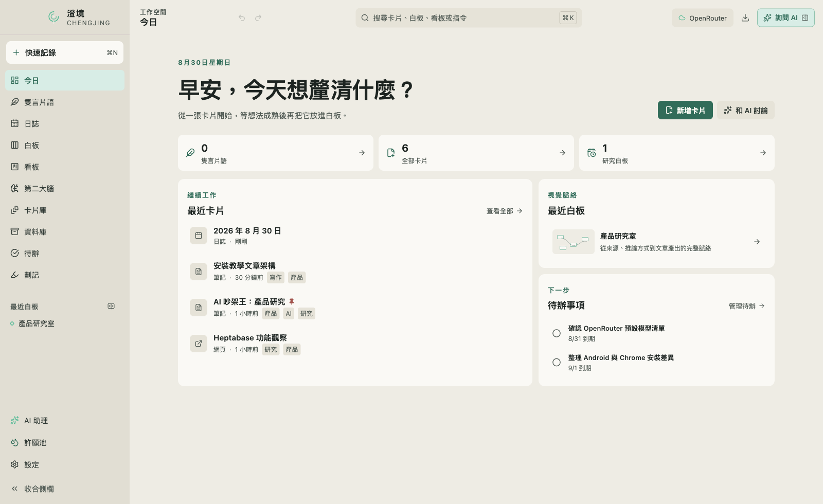Image resolution: width=823 pixels, height=504 pixels.
Task: Click the redo arrow icon
Action: tap(258, 18)
